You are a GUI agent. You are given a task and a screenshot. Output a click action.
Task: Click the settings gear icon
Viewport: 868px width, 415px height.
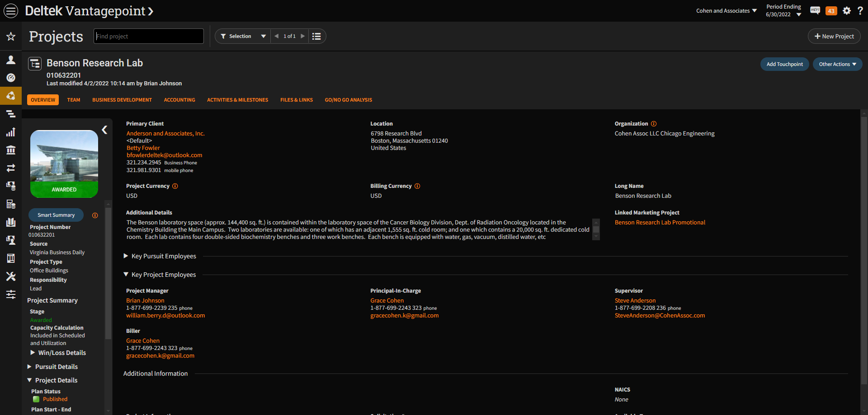tap(847, 11)
